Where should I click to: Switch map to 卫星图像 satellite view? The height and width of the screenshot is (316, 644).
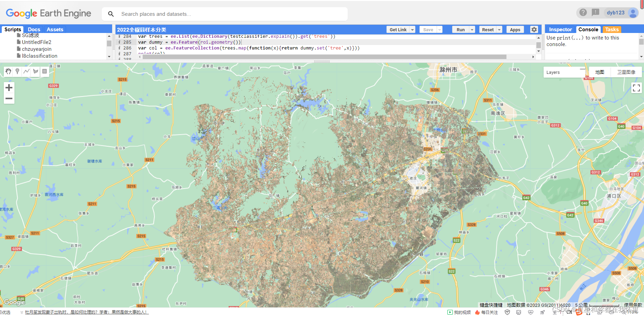tap(626, 72)
